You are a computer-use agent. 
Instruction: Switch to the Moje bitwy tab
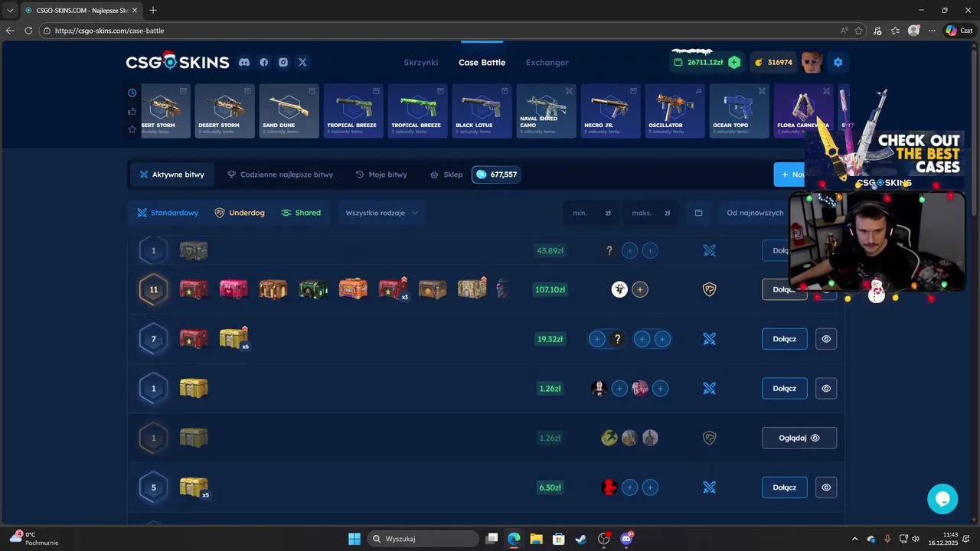pyautogui.click(x=381, y=174)
